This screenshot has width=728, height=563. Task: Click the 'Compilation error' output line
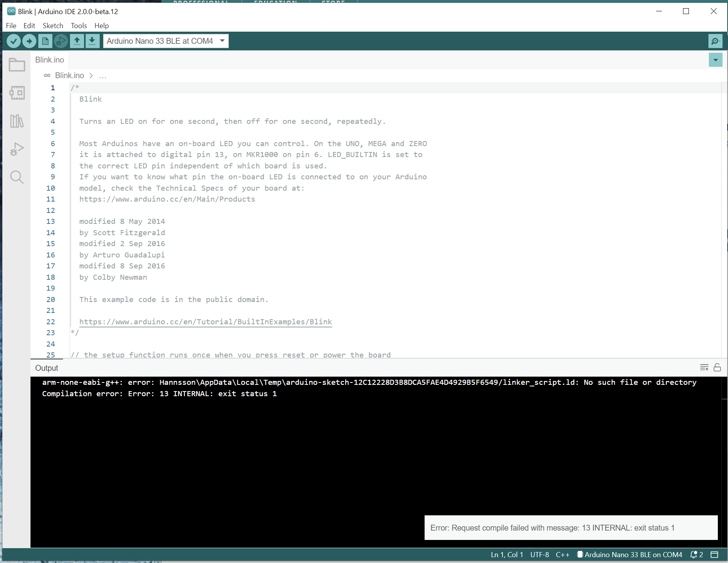point(160,394)
